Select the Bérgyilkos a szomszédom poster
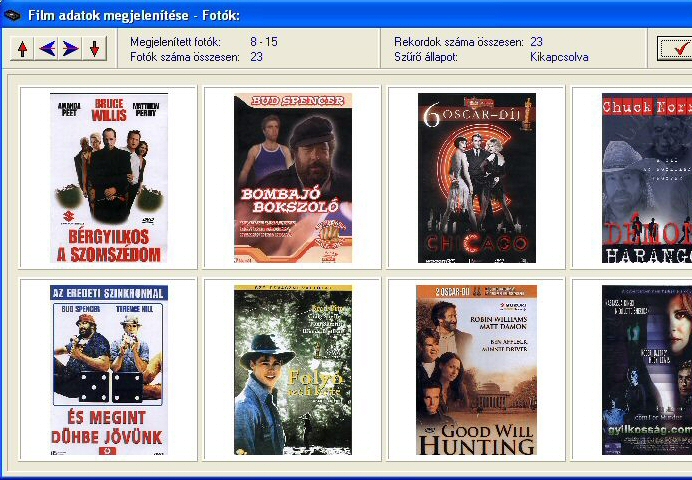The image size is (692, 480). point(109,178)
